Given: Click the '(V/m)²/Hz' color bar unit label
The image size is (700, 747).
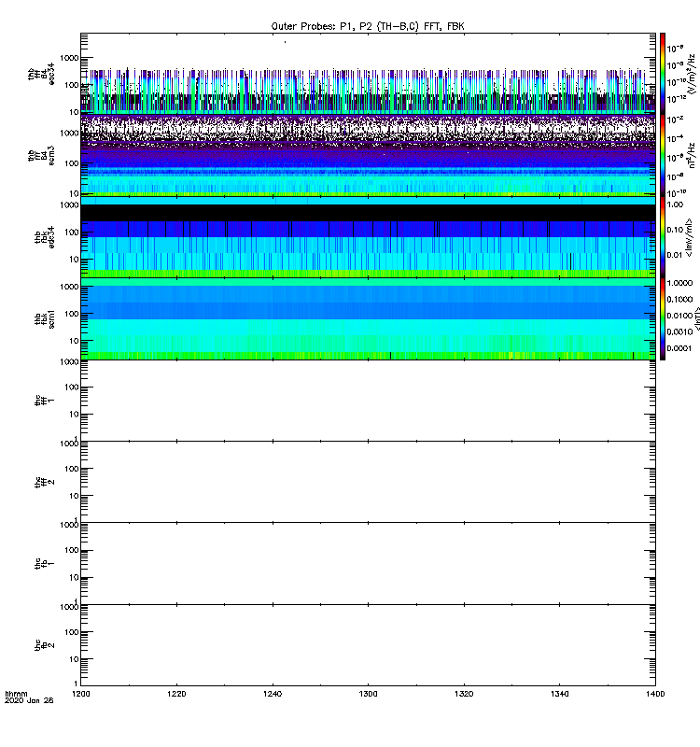Looking at the screenshot, I should coord(692,74).
